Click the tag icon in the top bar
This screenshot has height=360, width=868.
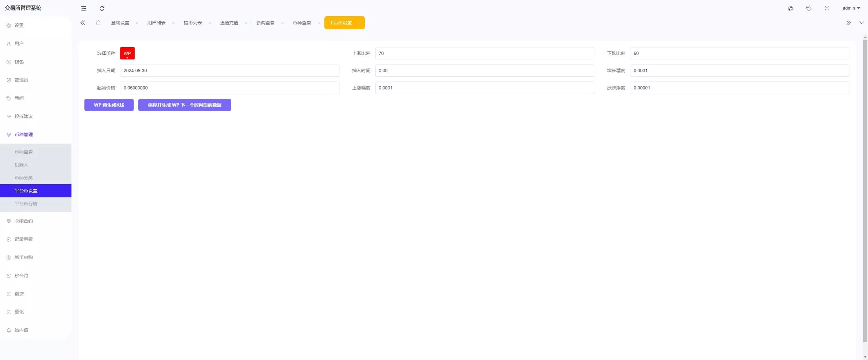809,8
